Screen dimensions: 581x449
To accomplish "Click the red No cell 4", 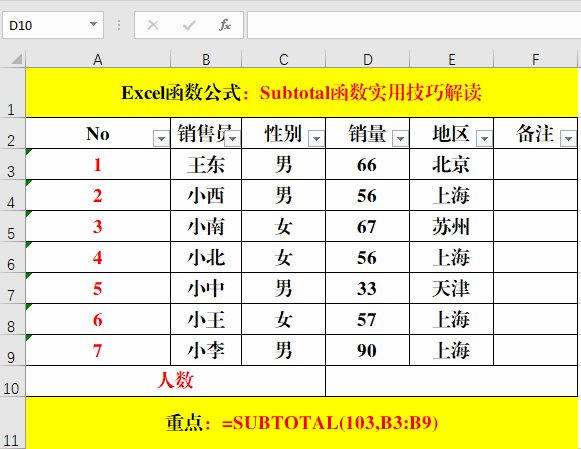I will click(x=98, y=257).
